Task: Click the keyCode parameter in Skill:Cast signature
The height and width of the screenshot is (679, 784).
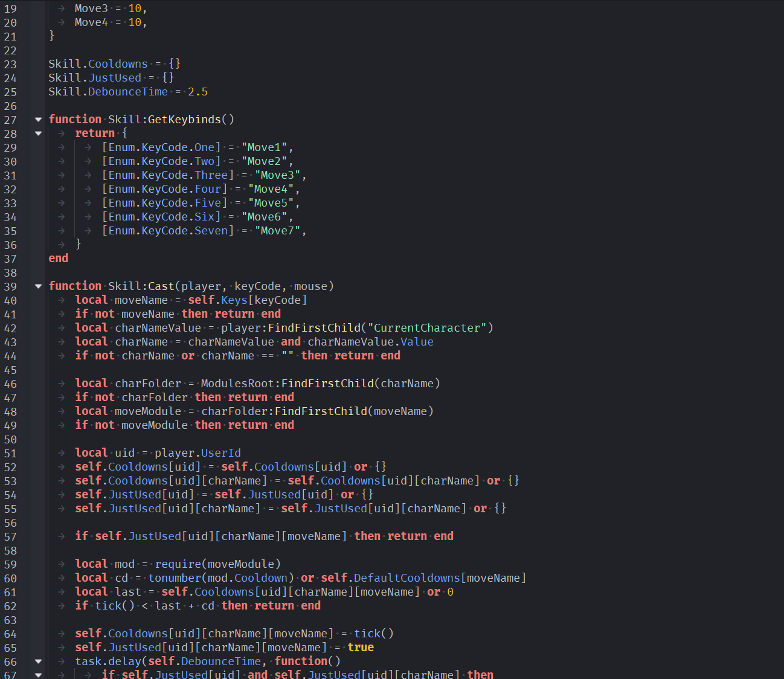Action: (257, 286)
